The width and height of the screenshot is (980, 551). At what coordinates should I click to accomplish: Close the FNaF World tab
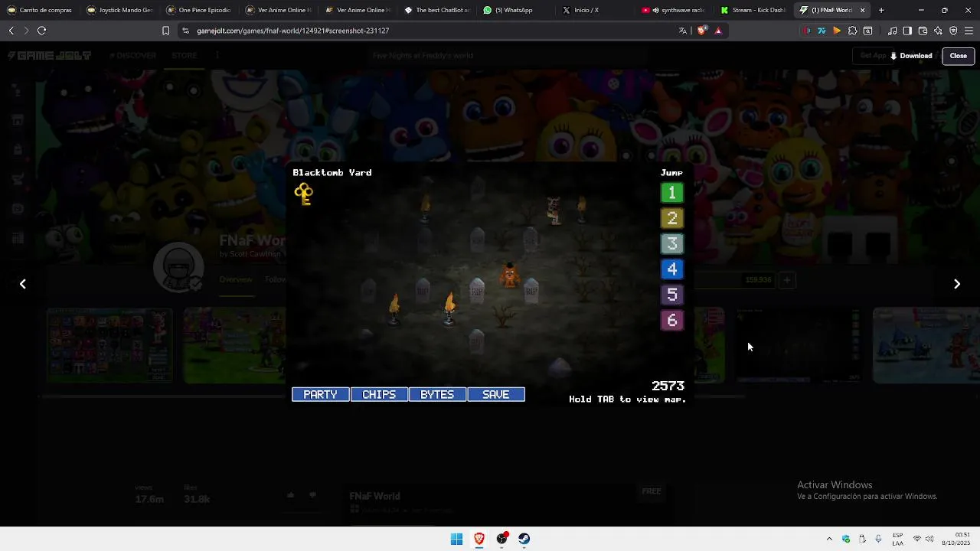point(863,10)
